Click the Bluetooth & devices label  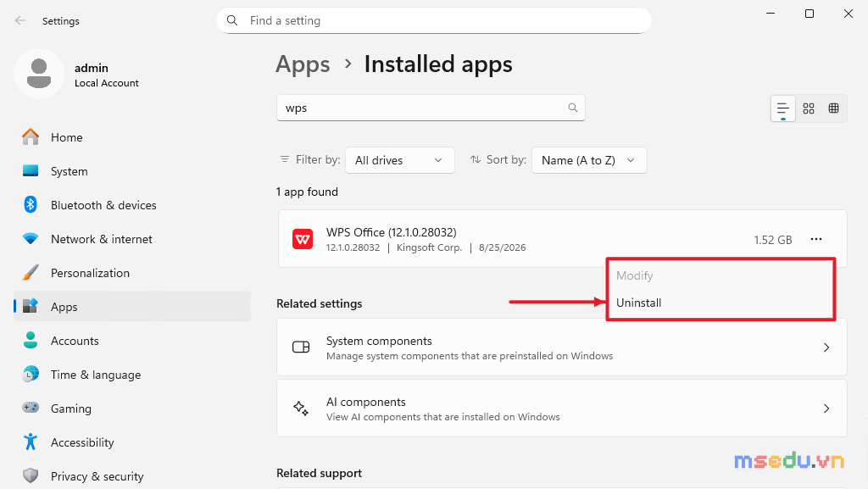click(x=103, y=205)
